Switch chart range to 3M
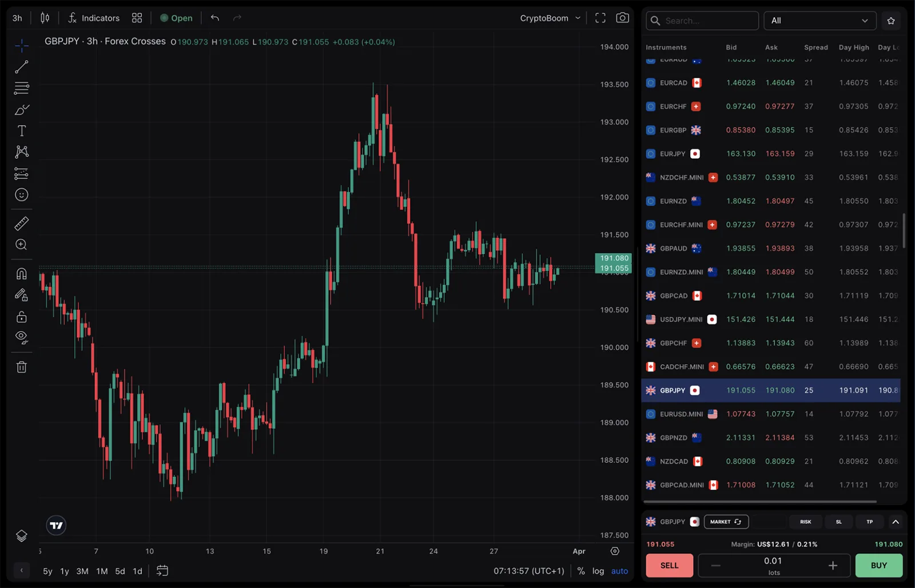The height and width of the screenshot is (588, 915). coord(82,571)
